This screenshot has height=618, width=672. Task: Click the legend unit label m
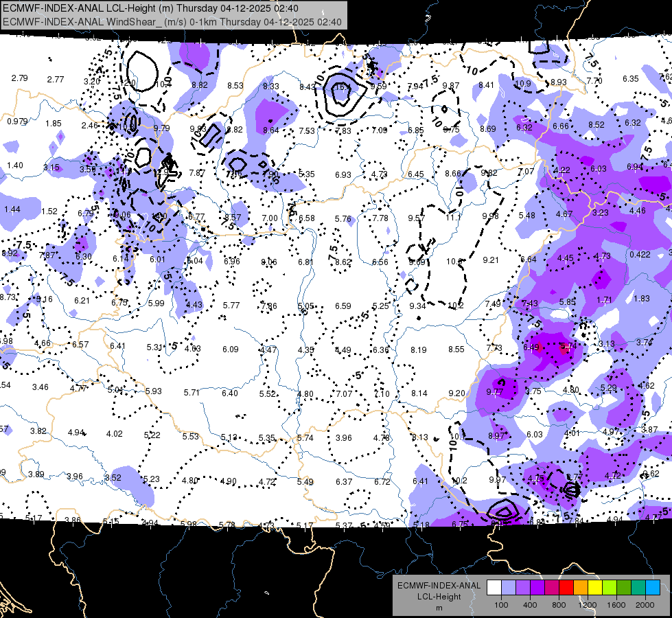439,608
